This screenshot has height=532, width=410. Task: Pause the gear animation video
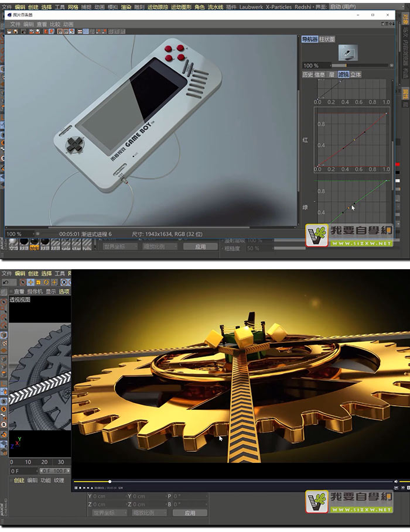(x=76, y=488)
